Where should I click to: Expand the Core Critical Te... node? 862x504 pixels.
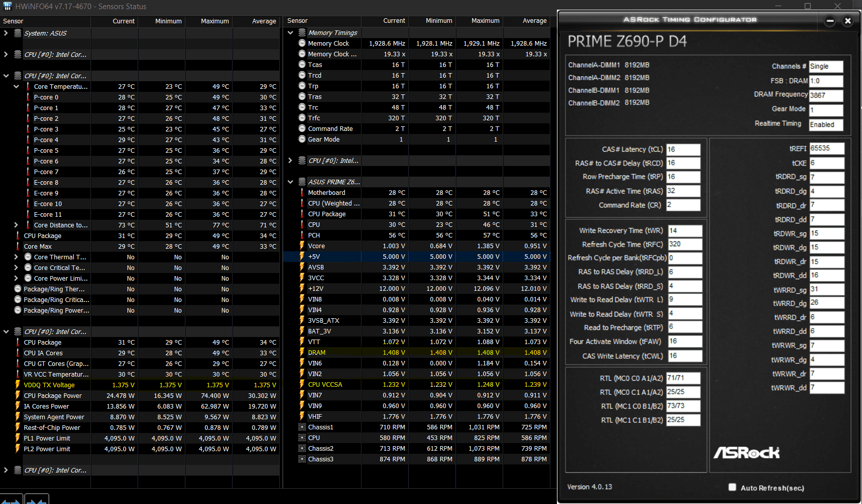tap(16, 267)
